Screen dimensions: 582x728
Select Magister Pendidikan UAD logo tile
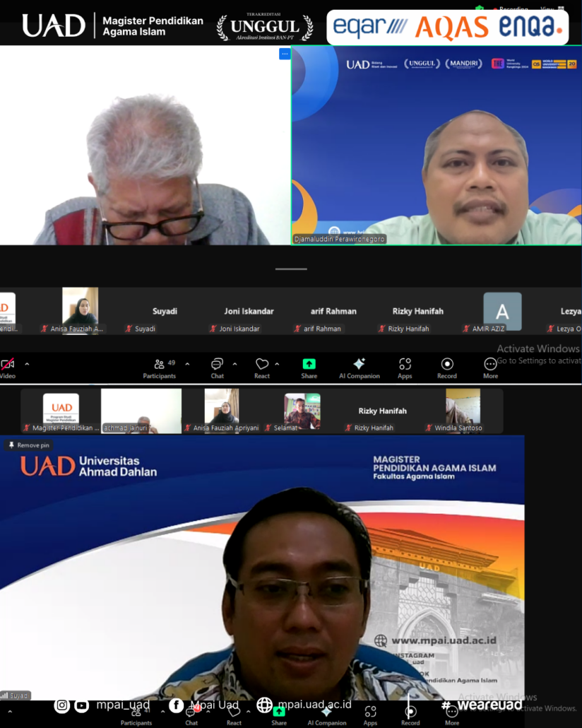pyautogui.click(x=61, y=411)
